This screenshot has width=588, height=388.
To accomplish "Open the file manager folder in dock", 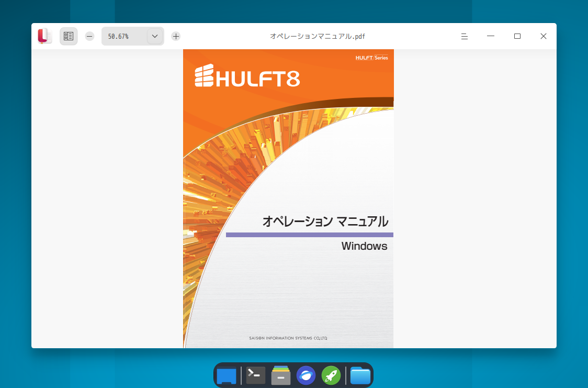I will (x=360, y=375).
